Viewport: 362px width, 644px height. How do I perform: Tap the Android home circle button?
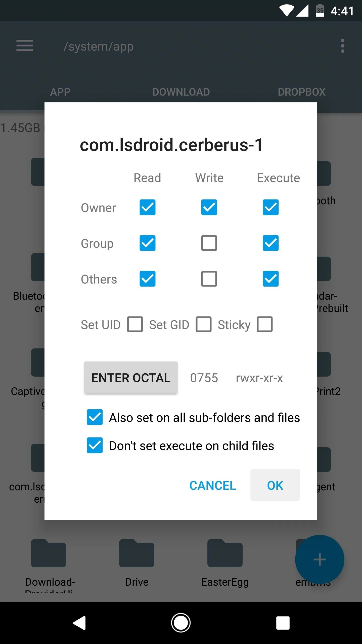(181, 623)
